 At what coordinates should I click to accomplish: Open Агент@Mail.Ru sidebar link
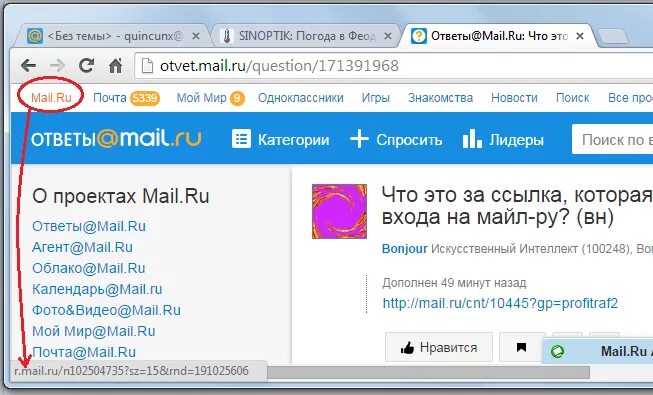click(x=82, y=247)
